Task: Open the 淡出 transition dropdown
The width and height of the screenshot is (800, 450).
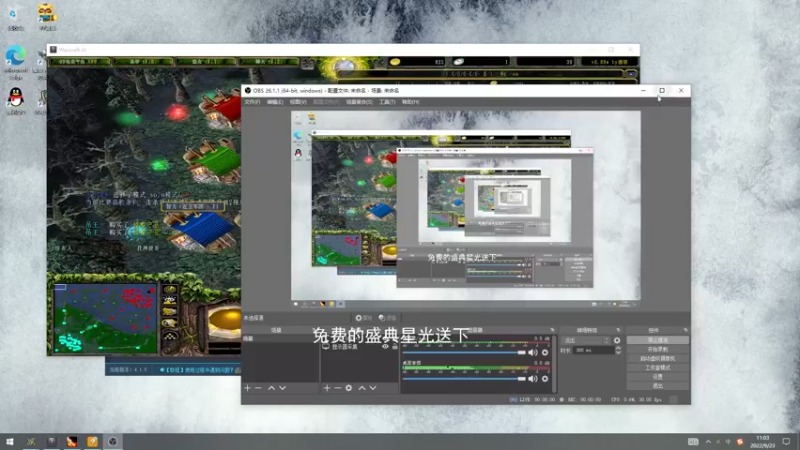Action: tap(585, 340)
